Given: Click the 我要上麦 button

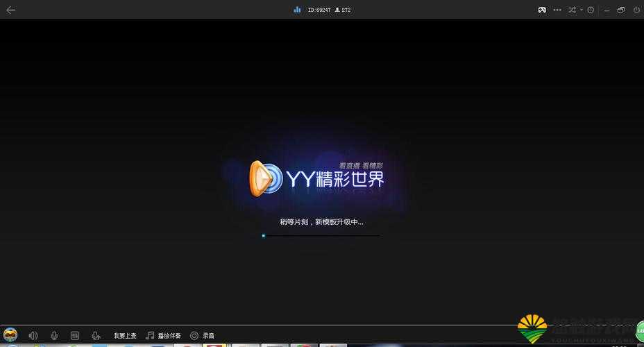Looking at the screenshot, I should click(x=125, y=335).
